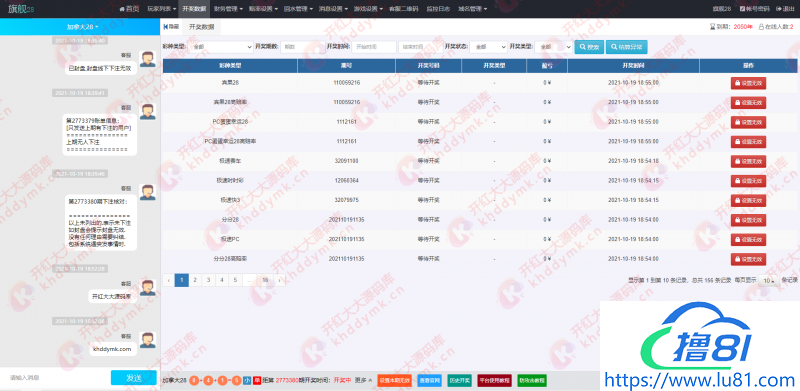Click customer service avatar in first chat message
This screenshot has height=391, width=800.
coord(148,59)
